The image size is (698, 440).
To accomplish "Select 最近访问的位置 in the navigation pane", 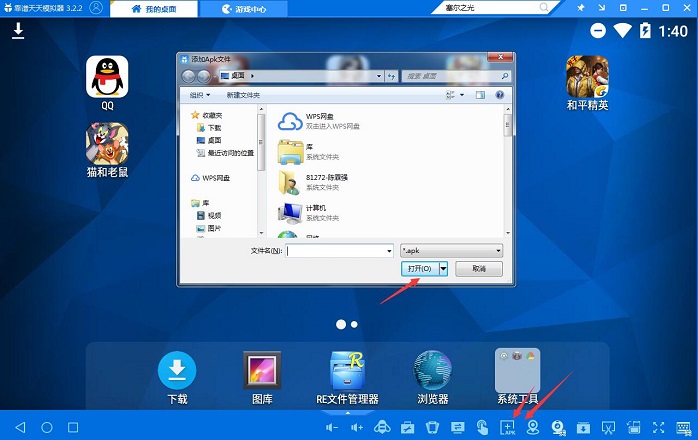I will point(225,153).
